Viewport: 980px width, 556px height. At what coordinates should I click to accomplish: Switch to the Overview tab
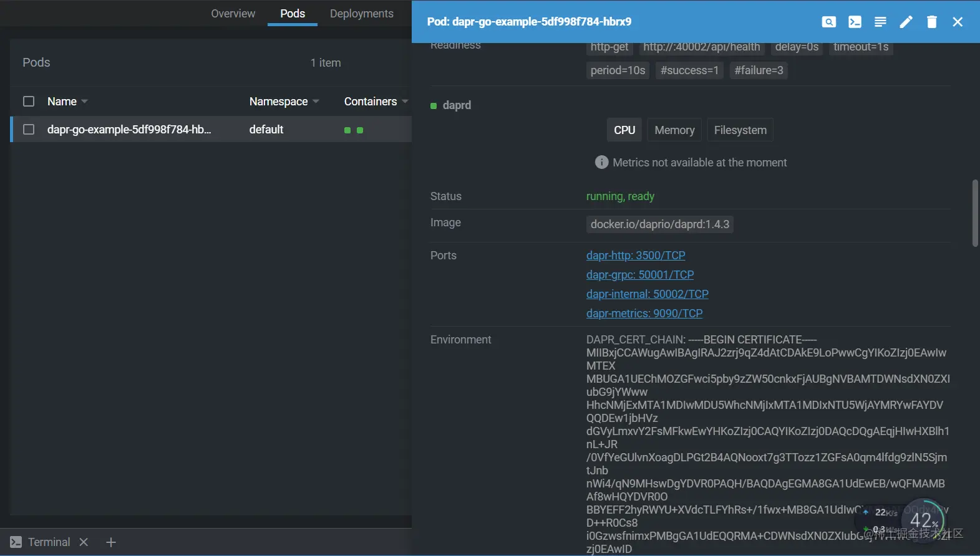pyautogui.click(x=233, y=14)
